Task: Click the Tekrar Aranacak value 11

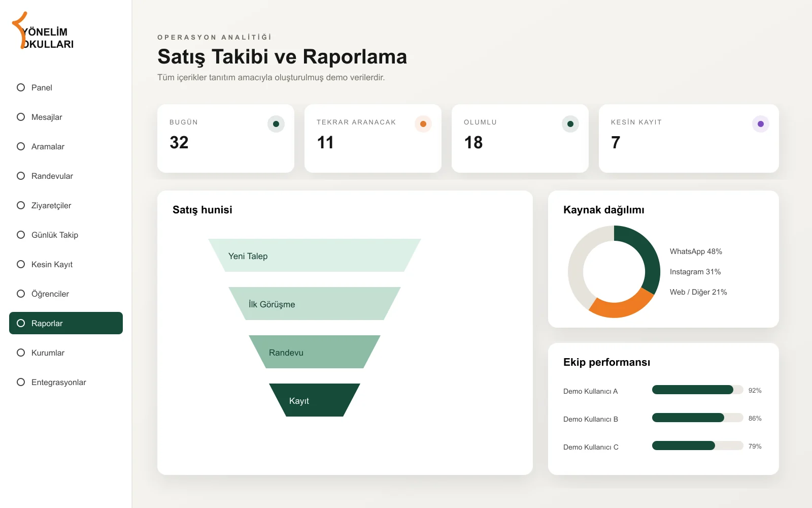Action: click(325, 143)
